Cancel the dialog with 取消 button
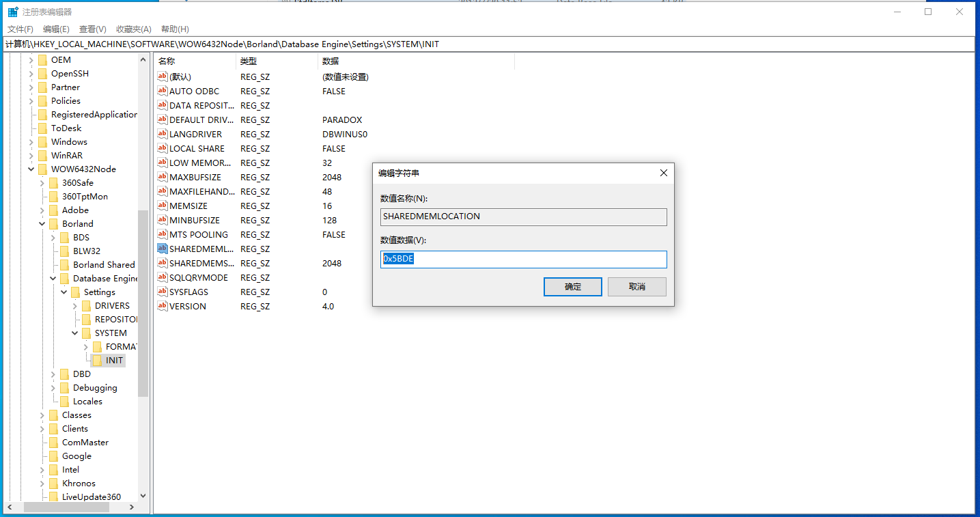This screenshot has height=517, width=980. pos(636,287)
